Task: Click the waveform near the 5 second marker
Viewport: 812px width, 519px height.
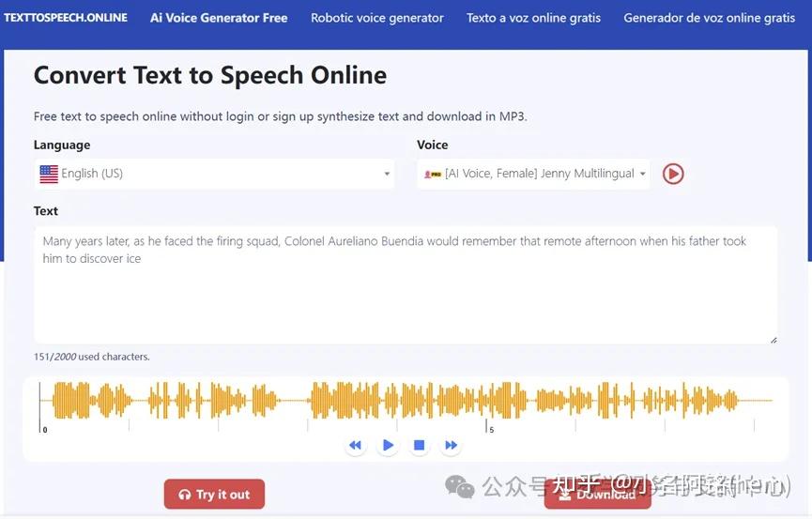Action: coord(487,400)
